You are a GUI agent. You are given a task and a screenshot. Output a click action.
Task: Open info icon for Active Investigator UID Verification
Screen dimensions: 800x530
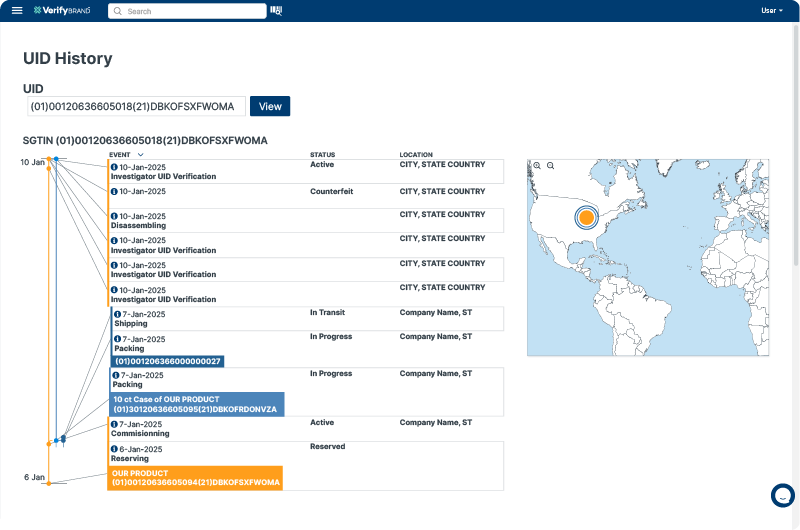[x=114, y=167]
